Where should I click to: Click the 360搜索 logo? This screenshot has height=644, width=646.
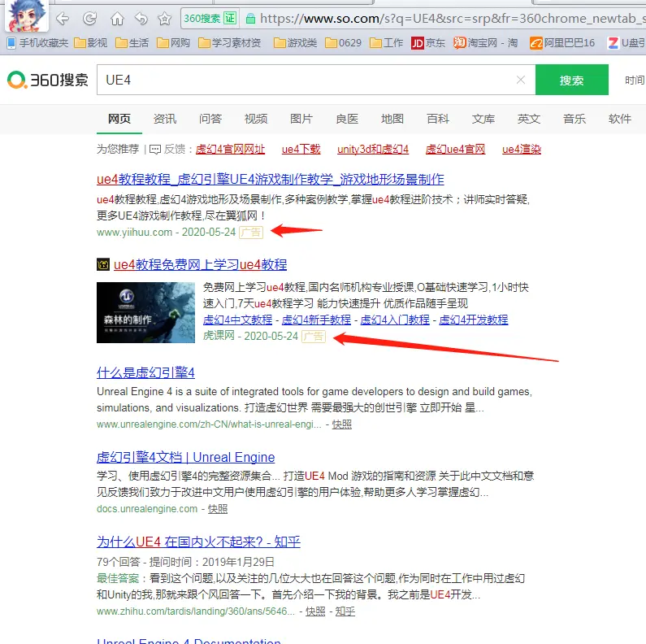tap(48, 80)
